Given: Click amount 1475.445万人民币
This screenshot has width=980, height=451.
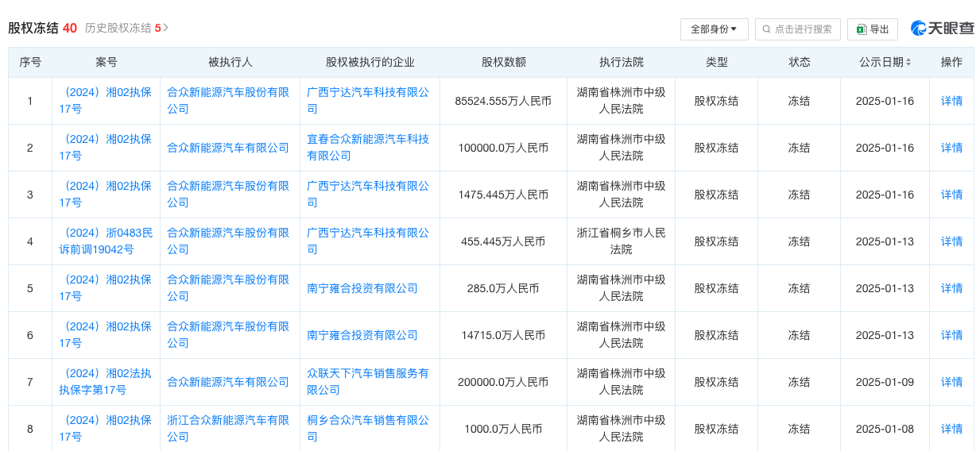Looking at the screenshot, I should pos(503,195).
